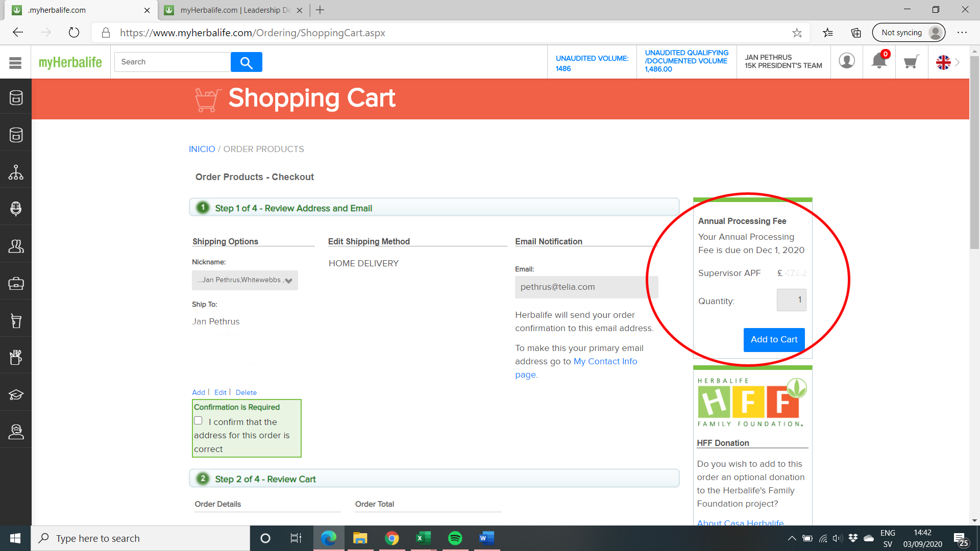
Task: Click the Not syncing profile button
Action: click(909, 33)
